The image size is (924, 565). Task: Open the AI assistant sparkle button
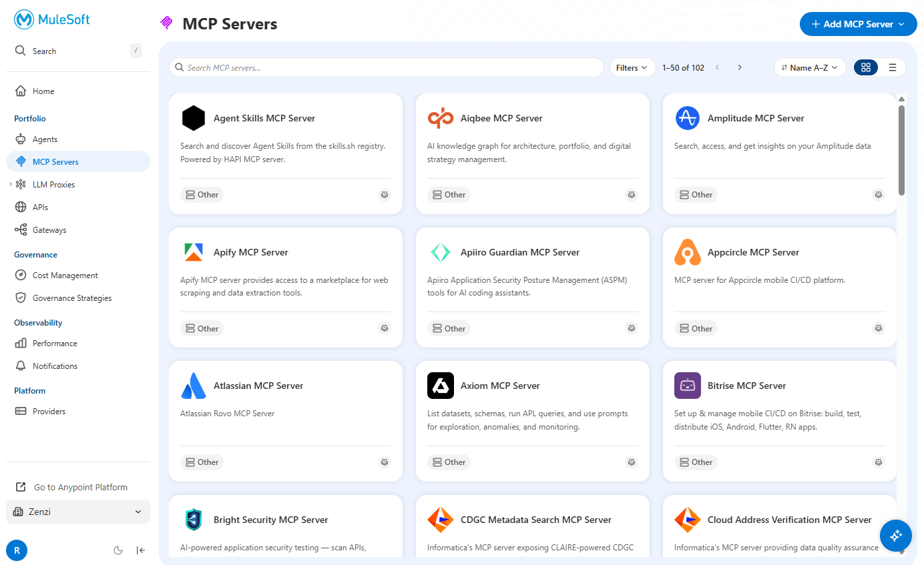(896, 535)
